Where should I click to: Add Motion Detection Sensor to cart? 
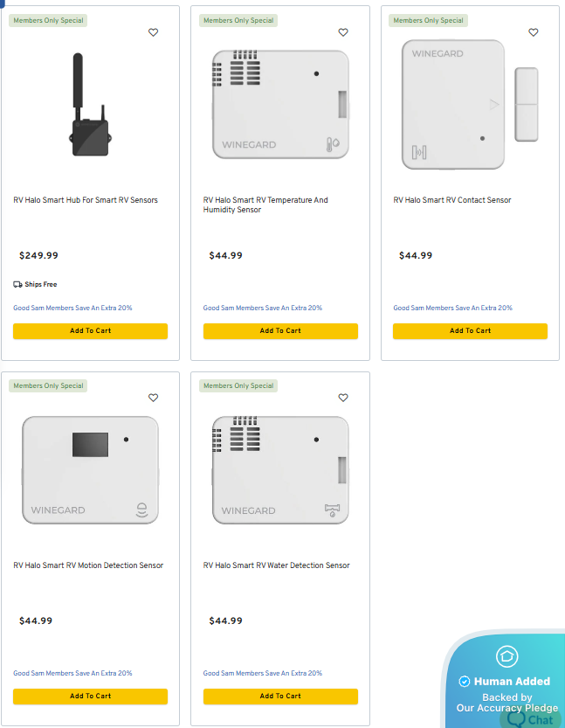pos(91,697)
